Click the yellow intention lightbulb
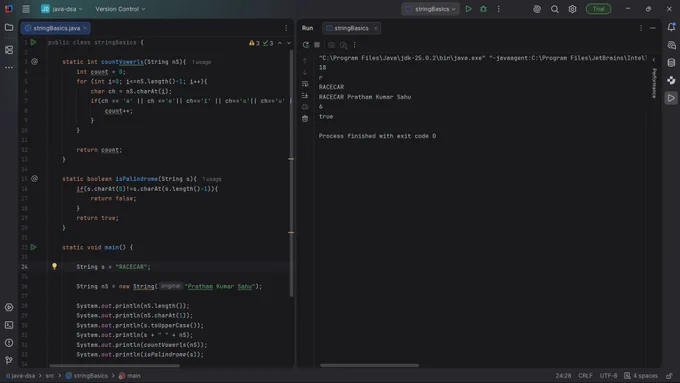This screenshot has width=680, height=383. (x=54, y=266)
